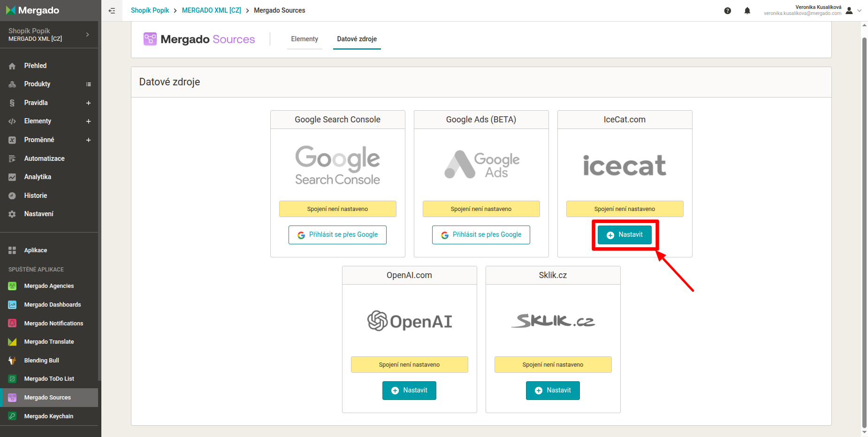
Task: Click the Pravidla sidebar icon
Action: [x=13, y=103]
